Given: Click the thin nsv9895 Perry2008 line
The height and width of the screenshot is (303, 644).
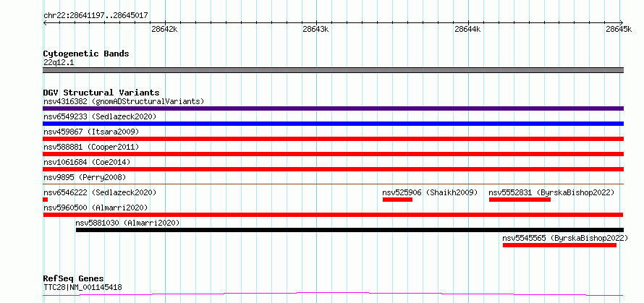Looking at the screenshot, I should click(333, 184).
